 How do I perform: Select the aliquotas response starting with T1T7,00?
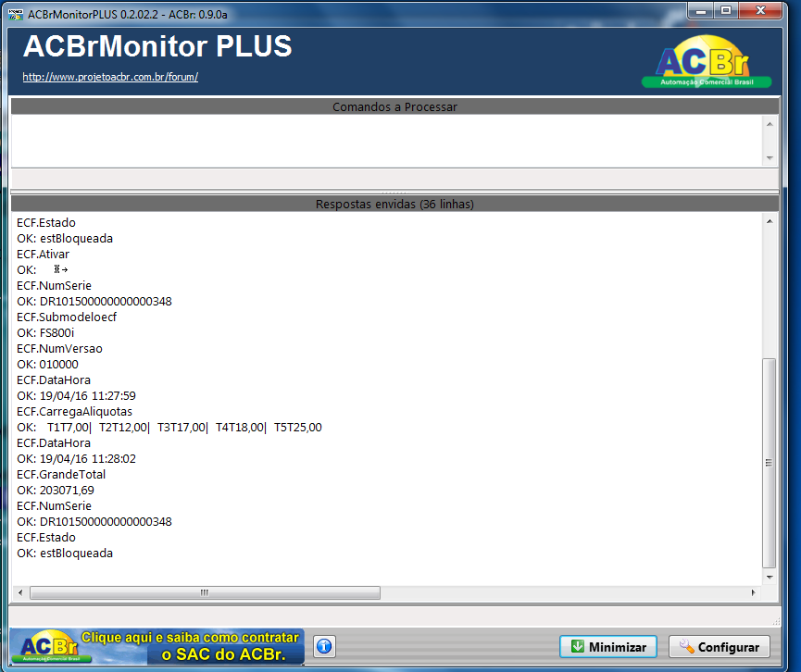point(169,428)
